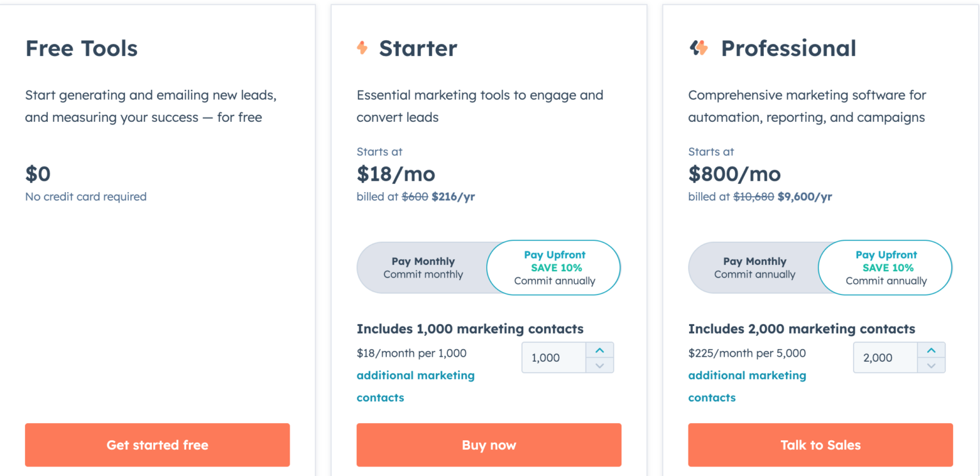Viewport: 980px width, 476px height.
Task: Click the Talk to Sales button
Action: pos(820,445)
